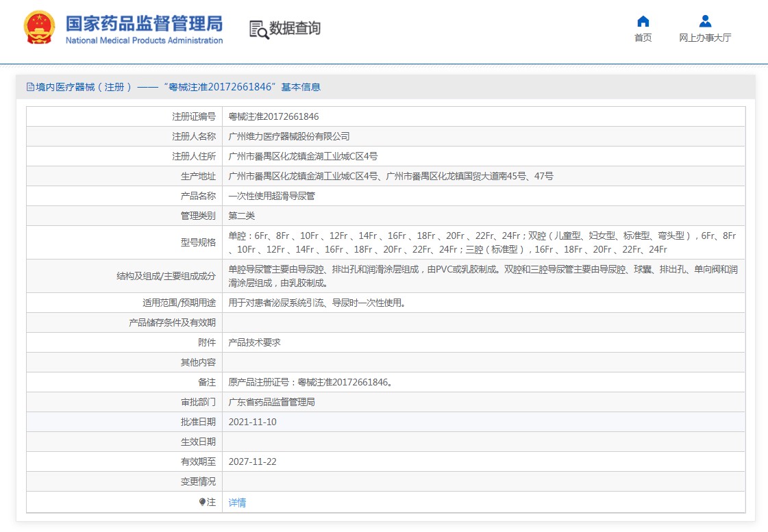Click the registrant name 广州维力医疗器械股份有限公司
Screen dimensions: 768x532
click(x=288, y=137)
